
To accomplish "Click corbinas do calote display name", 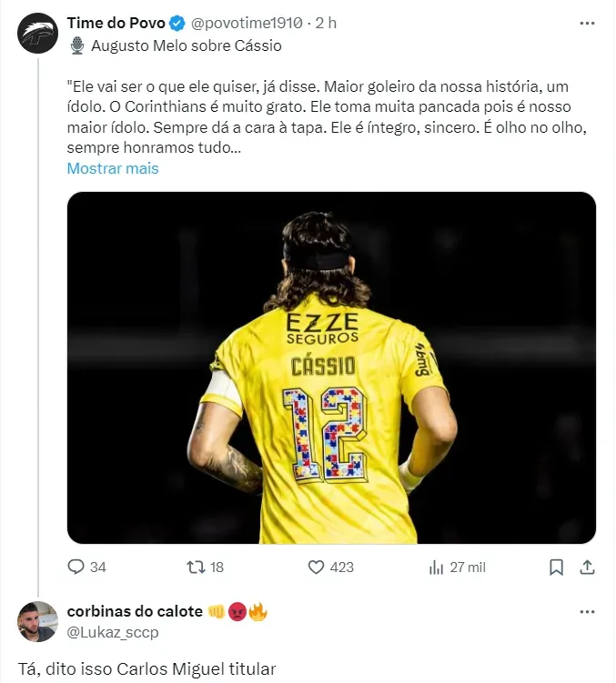I will click(135, 611).
